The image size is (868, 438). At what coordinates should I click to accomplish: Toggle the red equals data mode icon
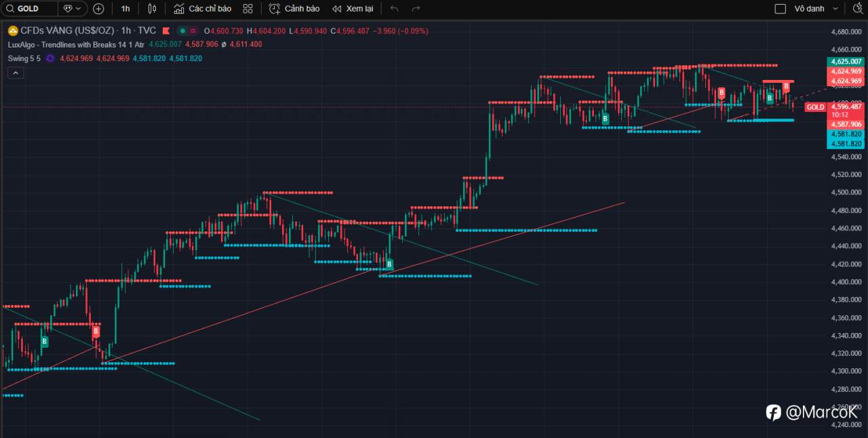[193, 31]
